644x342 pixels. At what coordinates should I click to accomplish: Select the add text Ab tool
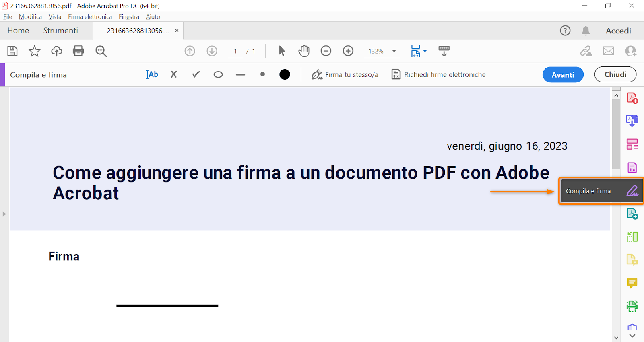(152, 74)
